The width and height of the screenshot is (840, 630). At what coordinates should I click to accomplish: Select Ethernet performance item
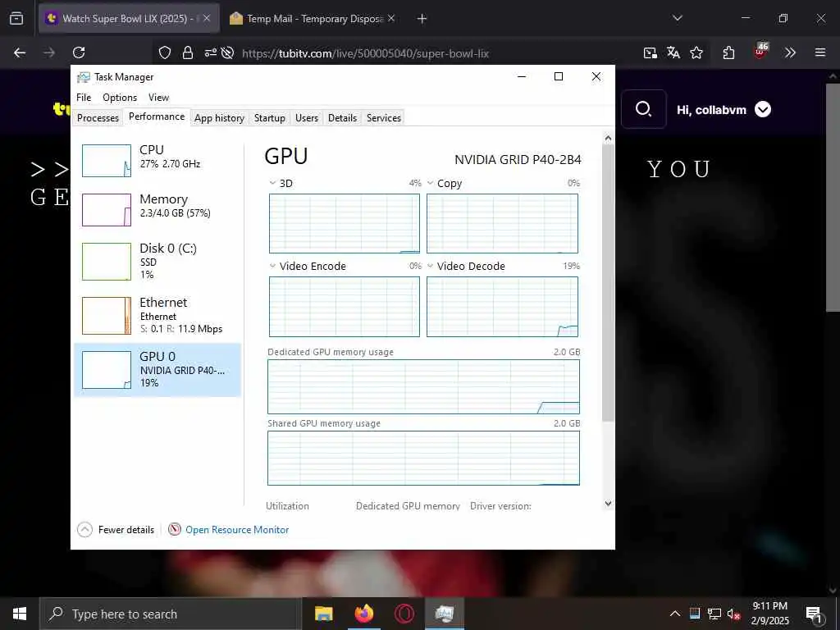coord(157,315)
